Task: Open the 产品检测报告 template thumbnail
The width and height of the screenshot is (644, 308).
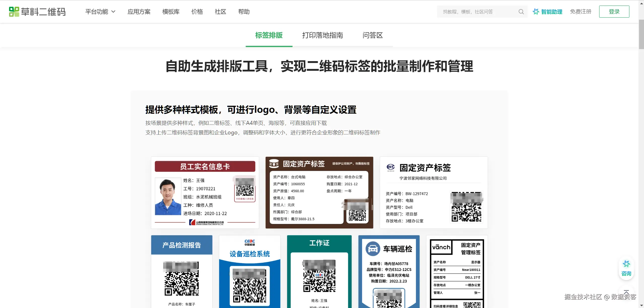Action: [x=182, y=272]
